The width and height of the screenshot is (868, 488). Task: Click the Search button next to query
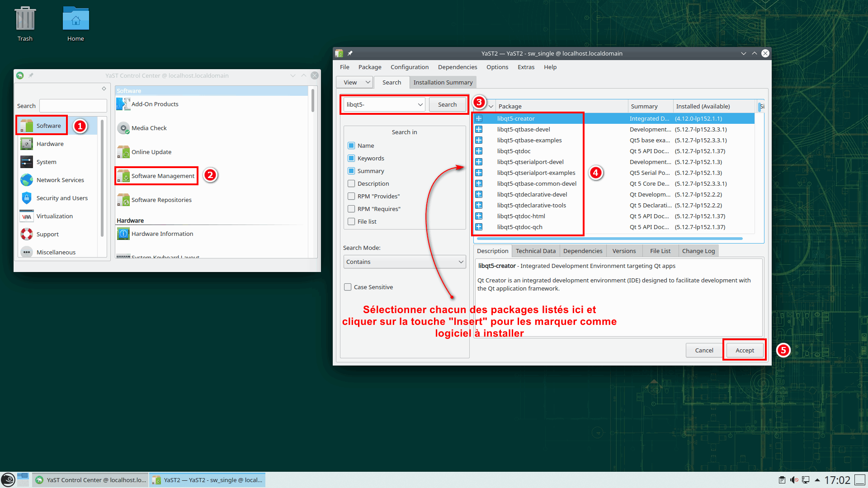[x=447, y=104]
